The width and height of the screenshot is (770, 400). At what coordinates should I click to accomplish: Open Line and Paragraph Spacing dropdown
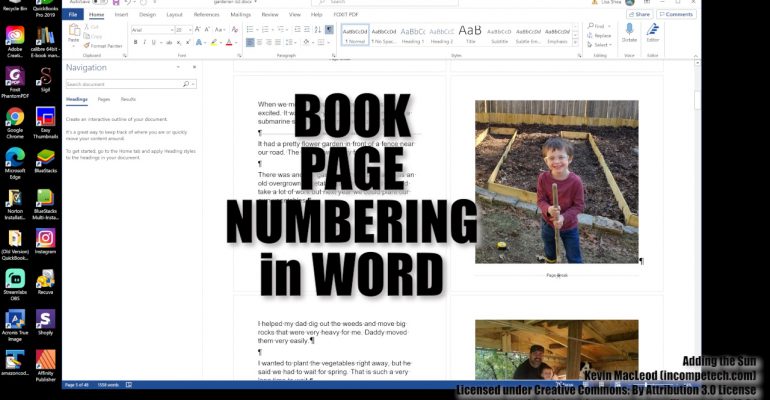point(291,43)
